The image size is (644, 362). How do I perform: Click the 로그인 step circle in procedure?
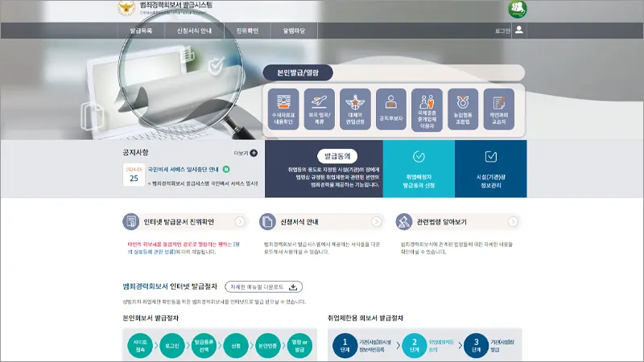pyautogui.click(x=172, y=346)
